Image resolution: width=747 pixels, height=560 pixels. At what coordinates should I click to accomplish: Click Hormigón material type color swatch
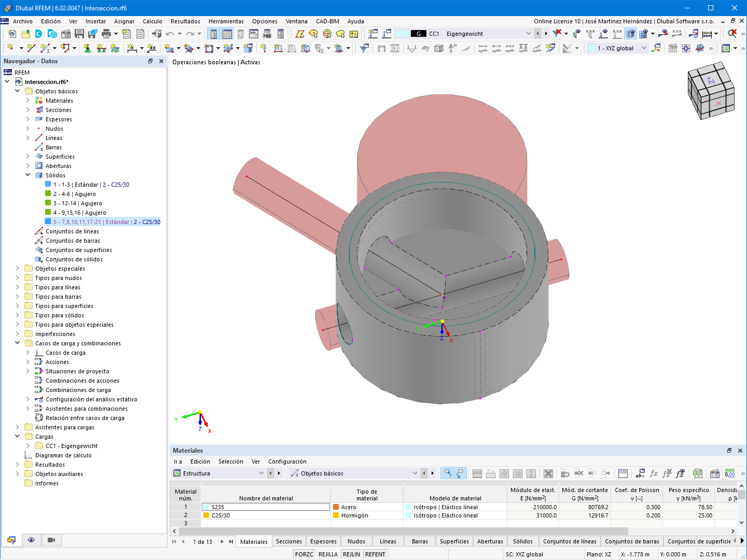tap(336, 515)
